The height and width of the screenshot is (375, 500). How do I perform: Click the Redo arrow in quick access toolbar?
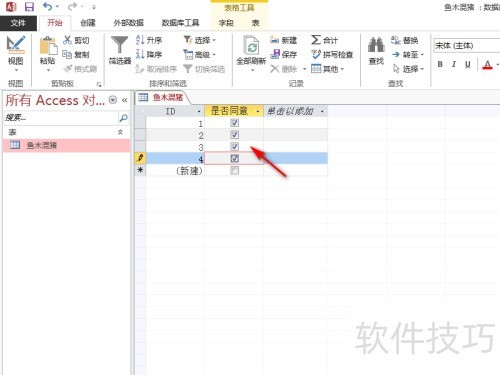(x=72, y=6)
